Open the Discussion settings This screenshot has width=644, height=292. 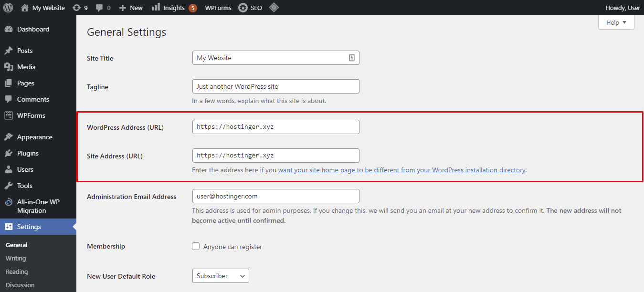coord(20,285)
